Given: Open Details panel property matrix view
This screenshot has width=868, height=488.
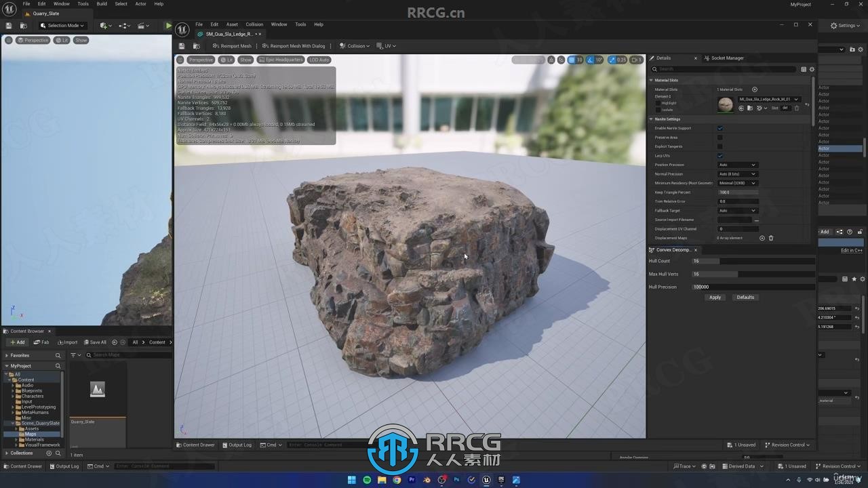Looking at the screenshot, I should point(804,69).
